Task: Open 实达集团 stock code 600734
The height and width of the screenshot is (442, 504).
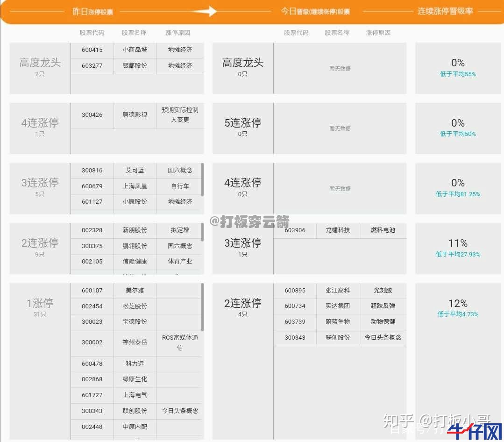Action: coord(295,306)
